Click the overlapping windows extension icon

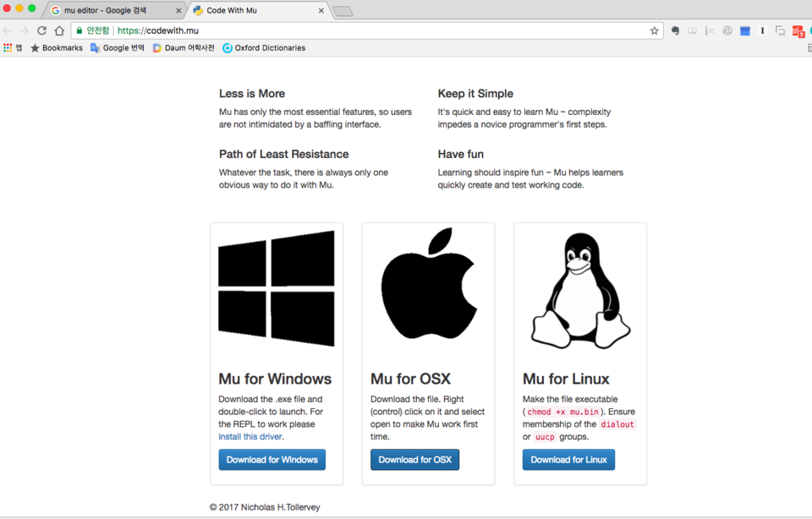click(780, 31)
